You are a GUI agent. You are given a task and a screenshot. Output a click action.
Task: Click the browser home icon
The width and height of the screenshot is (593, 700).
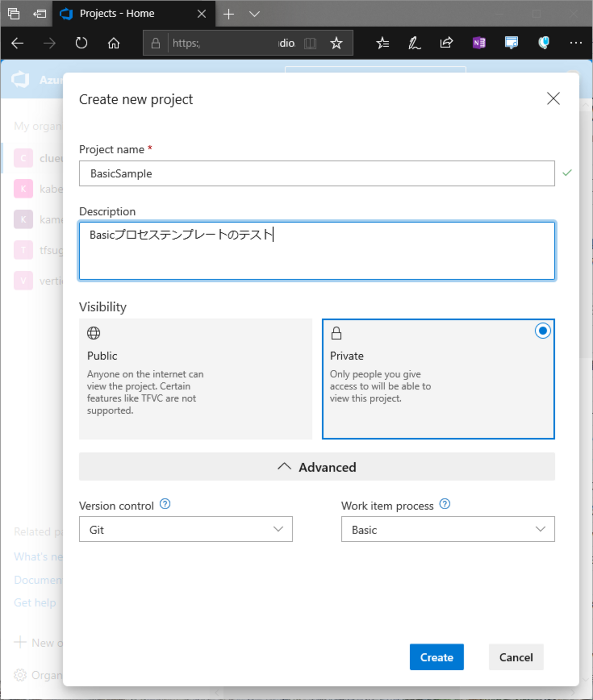(114, 43)
